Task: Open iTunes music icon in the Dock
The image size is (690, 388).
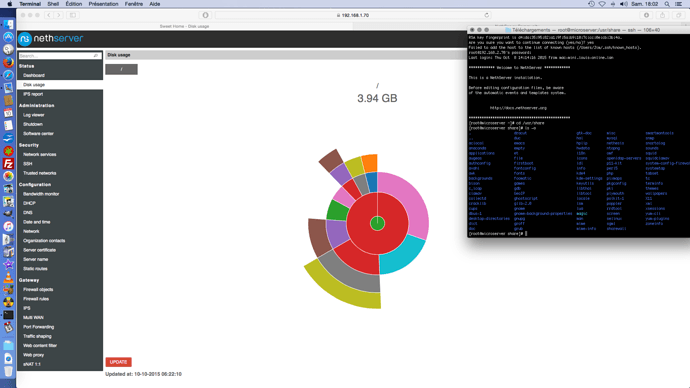Action: point(8,226)
